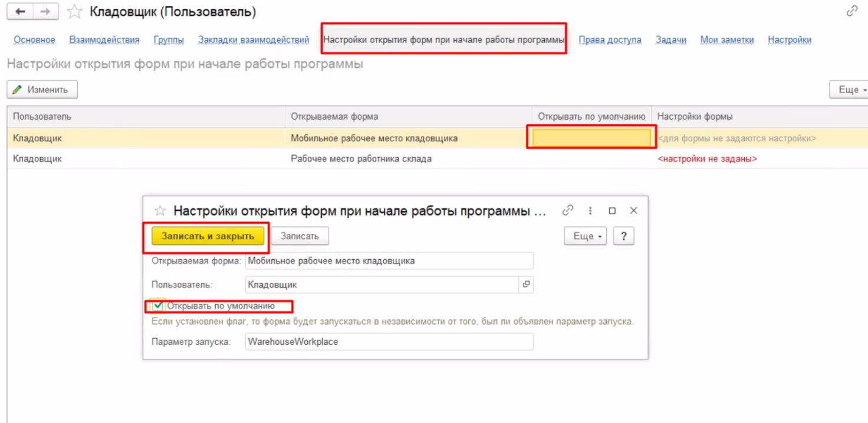Open the Настройки tab

tap(790, 39)
